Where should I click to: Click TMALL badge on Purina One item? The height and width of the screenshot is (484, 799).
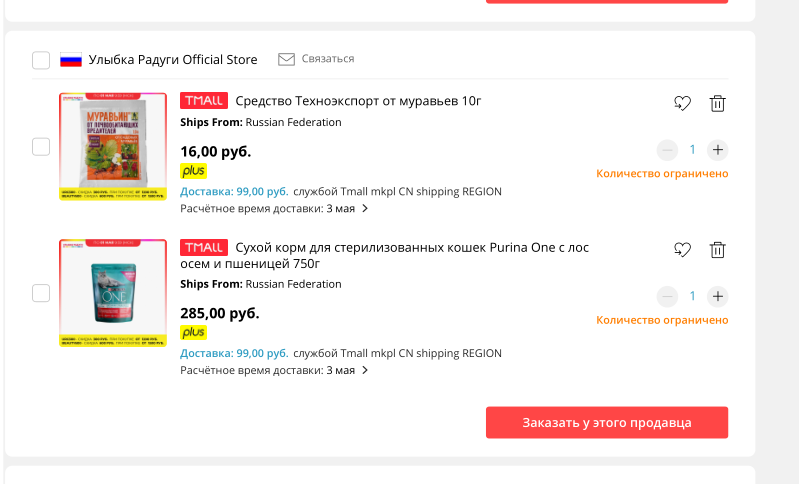204,248
